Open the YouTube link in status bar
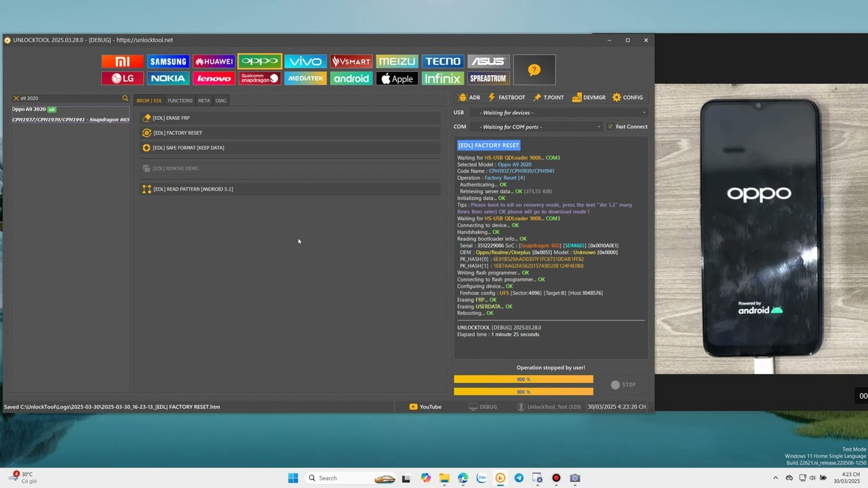 pos(425,407)
